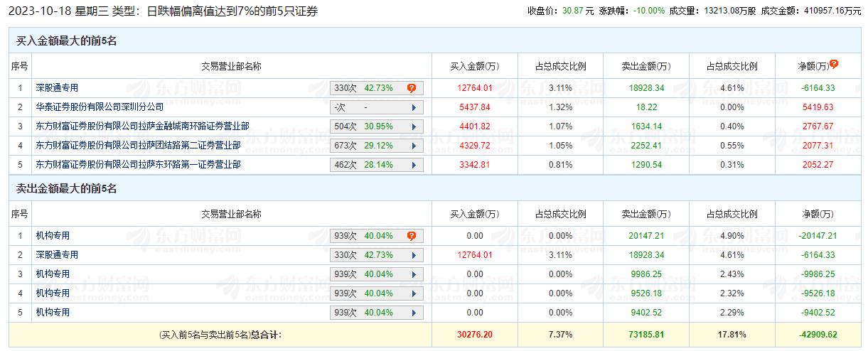Click orange help icon in 深股通专用 buy row
This screenshot has width=868, height=351.
[412, 88]
